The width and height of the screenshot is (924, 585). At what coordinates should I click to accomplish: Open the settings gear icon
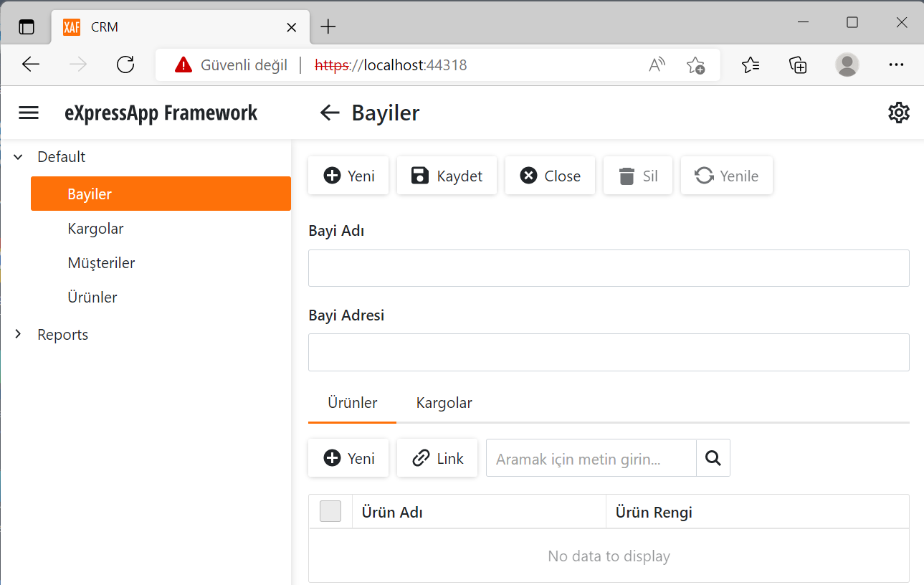[898, 113]
